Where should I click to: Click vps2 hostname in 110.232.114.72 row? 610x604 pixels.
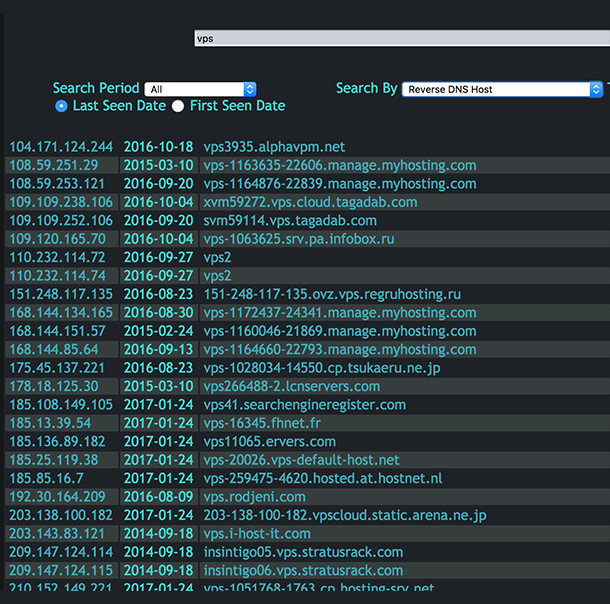[x=217, y=258]
